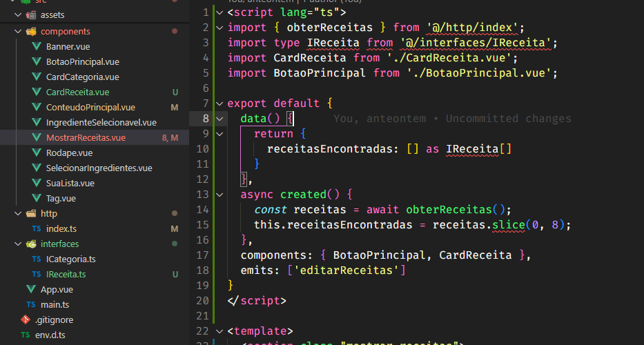Click the Vue icon beside Tag.vue
Image resolution: width=644 pixels, height=345 pixels.
37,199
